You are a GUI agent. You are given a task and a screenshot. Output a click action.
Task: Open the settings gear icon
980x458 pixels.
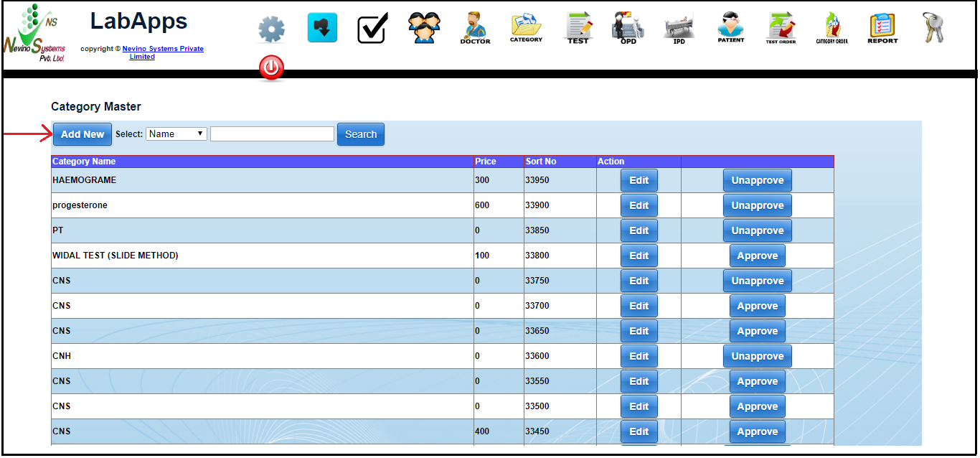[271, 29]
